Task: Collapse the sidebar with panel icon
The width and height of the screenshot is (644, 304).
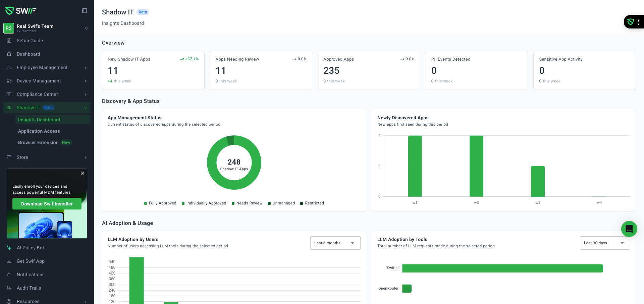Action: click(85, 11)
